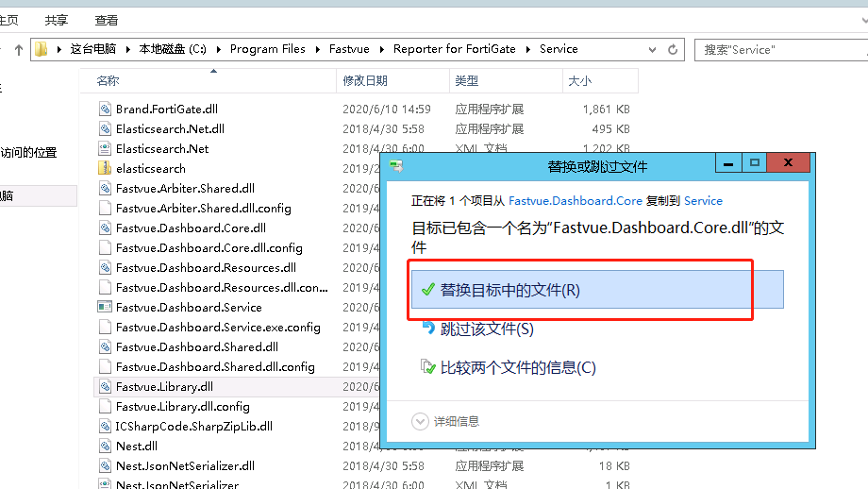This screenshot has height=489, width=868.
Task: Select the Nest.dll file name
Action: (x=137, y=447)
